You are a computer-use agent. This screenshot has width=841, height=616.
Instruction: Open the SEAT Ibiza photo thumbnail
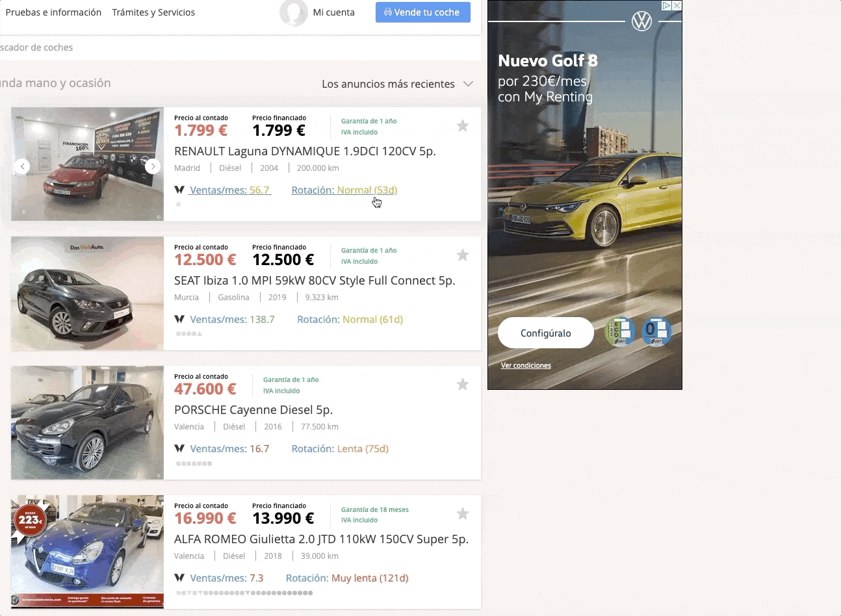tap(87, 293)
